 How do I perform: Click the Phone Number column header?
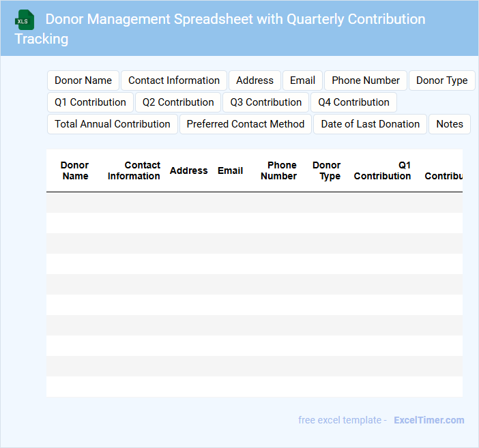tap(279, 170)
